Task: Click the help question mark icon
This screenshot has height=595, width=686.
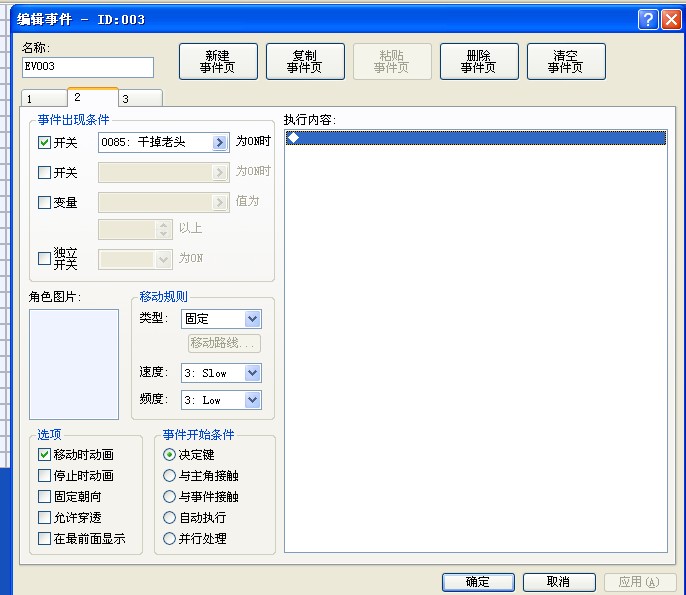Action: [648, 20]
